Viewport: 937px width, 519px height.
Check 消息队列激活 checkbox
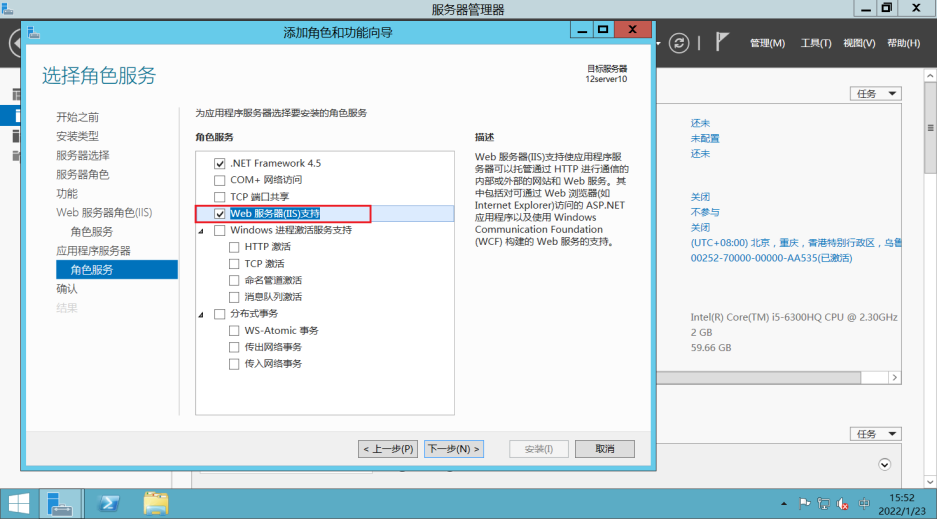pos(234,297)
